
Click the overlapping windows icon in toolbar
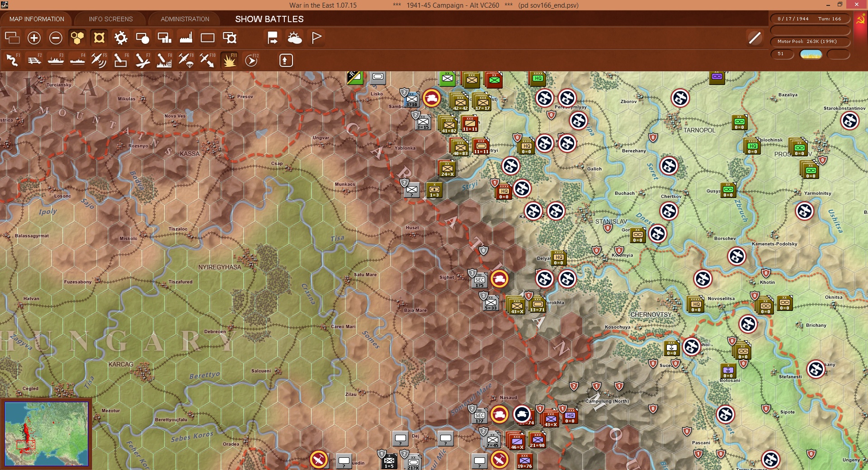coord(12,38)
